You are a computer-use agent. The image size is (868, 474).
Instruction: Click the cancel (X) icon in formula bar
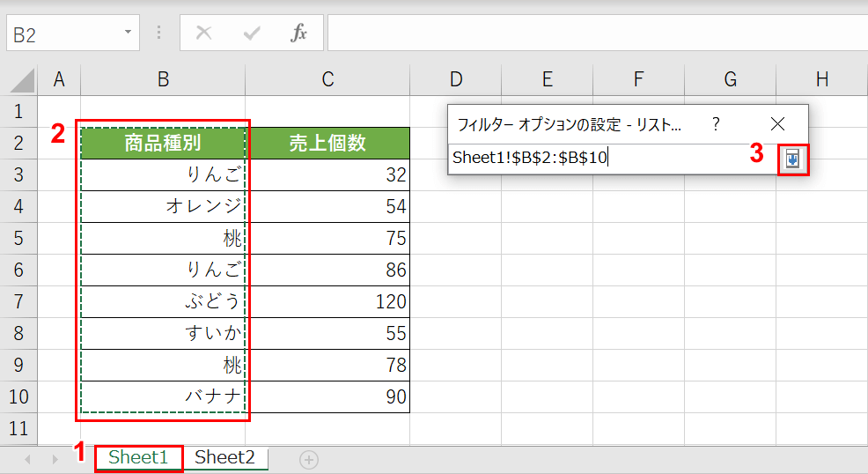pyautogui.click(x=203, y=33)
